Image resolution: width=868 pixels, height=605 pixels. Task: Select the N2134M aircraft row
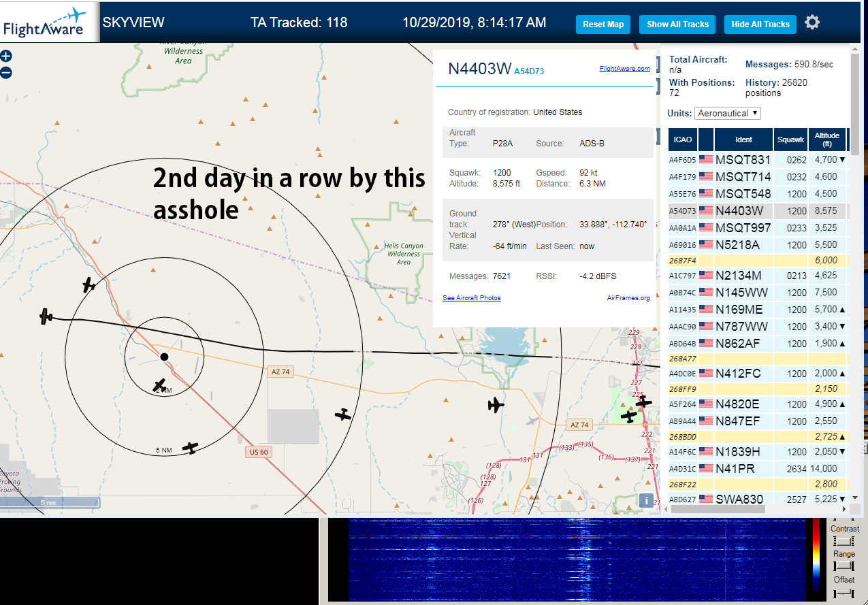[758, 276]
